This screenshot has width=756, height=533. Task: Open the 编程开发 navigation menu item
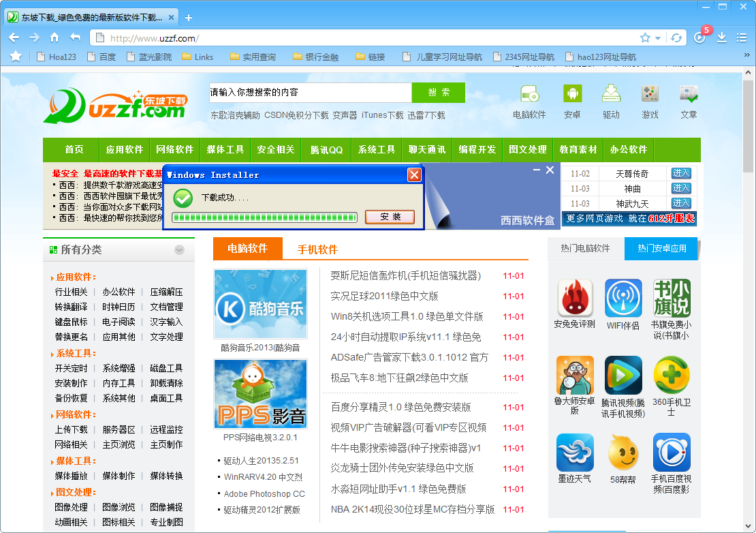click(477, 149)
